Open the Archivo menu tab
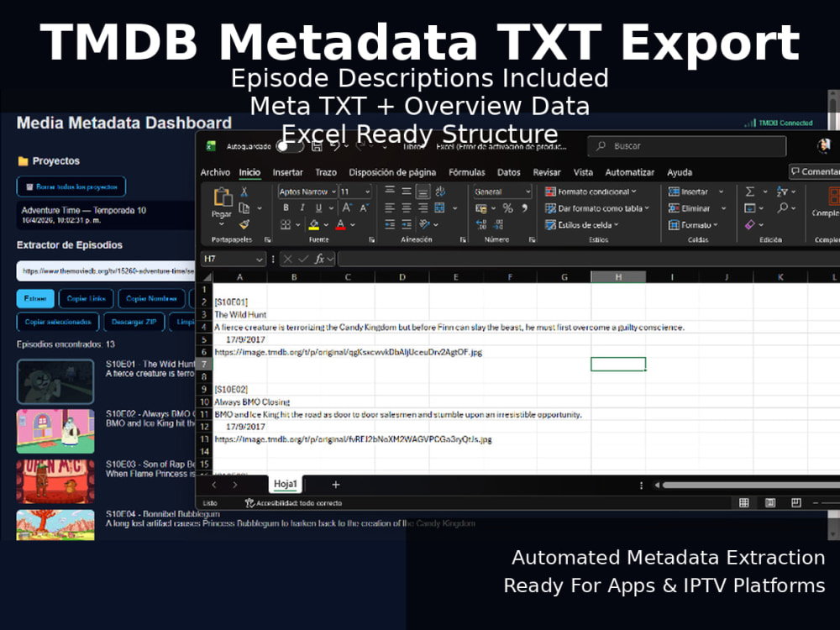The height and width of the screenshot is (630, 840). (215, 172)
